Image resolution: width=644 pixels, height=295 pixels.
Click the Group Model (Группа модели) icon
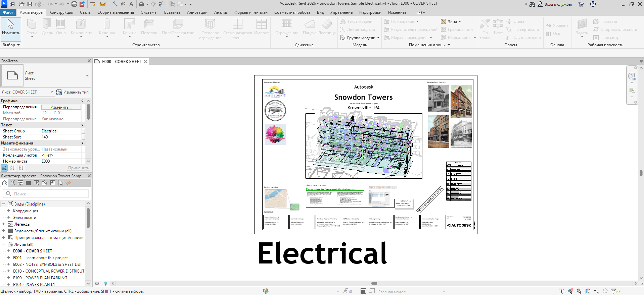pyautogui.click(x=343, y=38)
